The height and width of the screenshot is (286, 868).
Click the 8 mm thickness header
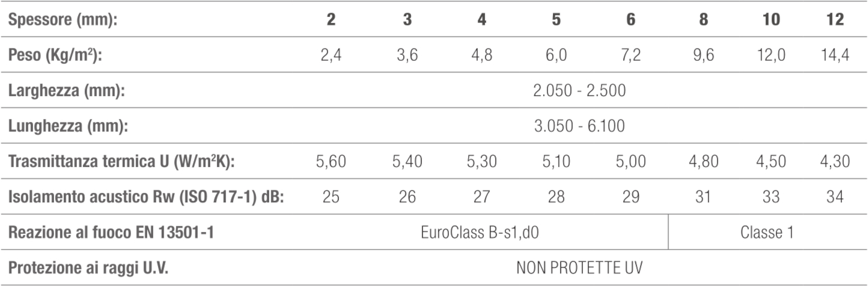(704, 20)
